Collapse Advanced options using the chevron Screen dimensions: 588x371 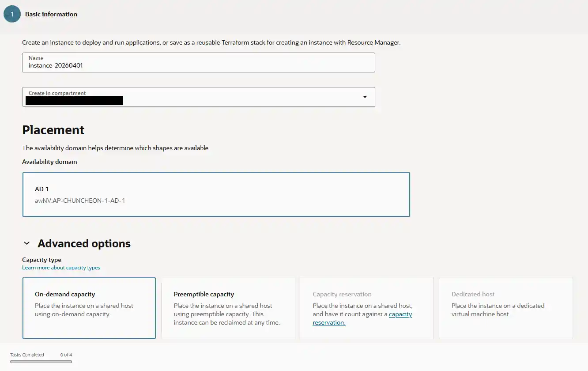[x=27, y=243]
